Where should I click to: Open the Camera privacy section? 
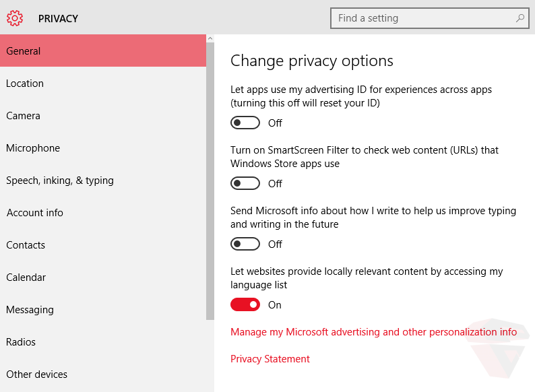pos(103,116)
